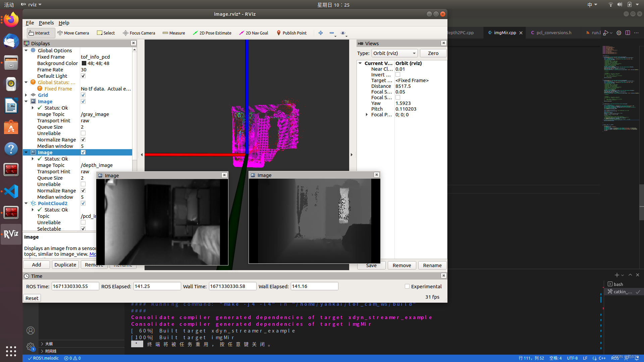Screen dimensions: 644x362
Task: Click the Background Color swatch
Action: pos(84,63)
